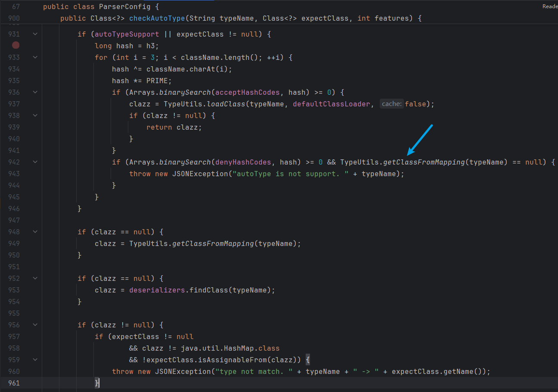Viewport: 558px width, 392px height.
Task: Collapse the acceptHashCodes if block at line 936
Action: click(35, 92)
